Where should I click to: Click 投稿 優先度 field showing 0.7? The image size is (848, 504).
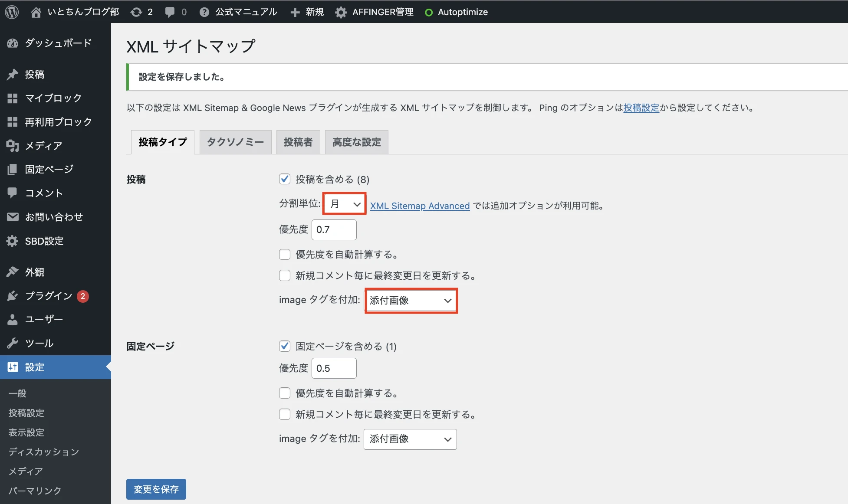coord(334,229)
